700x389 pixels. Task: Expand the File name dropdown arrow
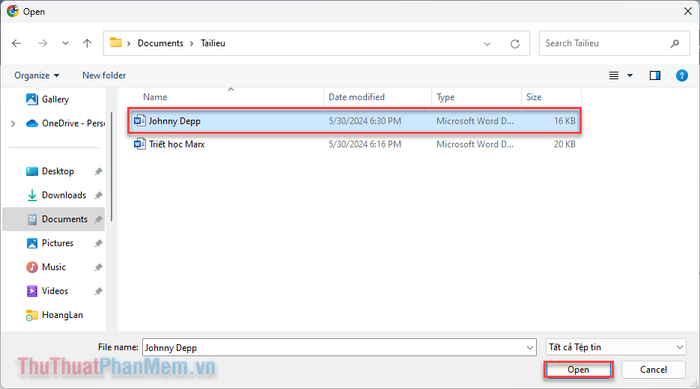point(530,347)
